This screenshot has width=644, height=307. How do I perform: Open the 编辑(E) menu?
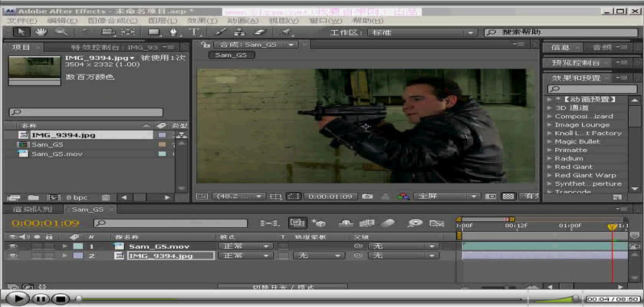click(62, 21)
